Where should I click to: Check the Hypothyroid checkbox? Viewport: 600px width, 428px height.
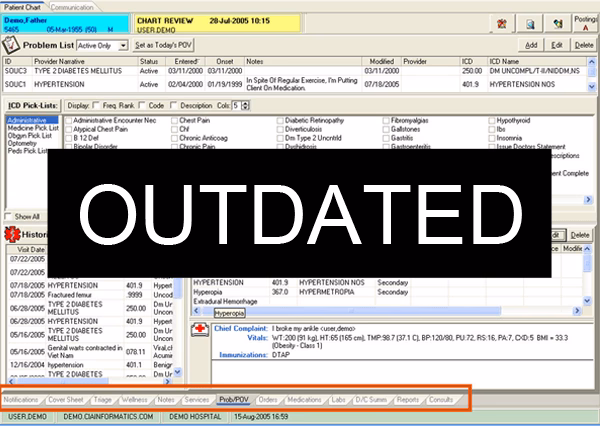(x=492, y=120)
